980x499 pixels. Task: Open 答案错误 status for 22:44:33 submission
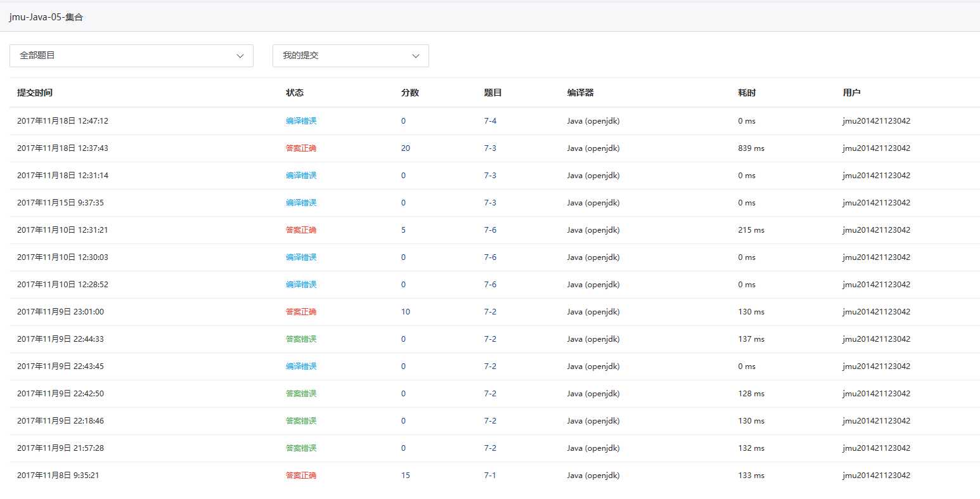(x=301, y=339)
